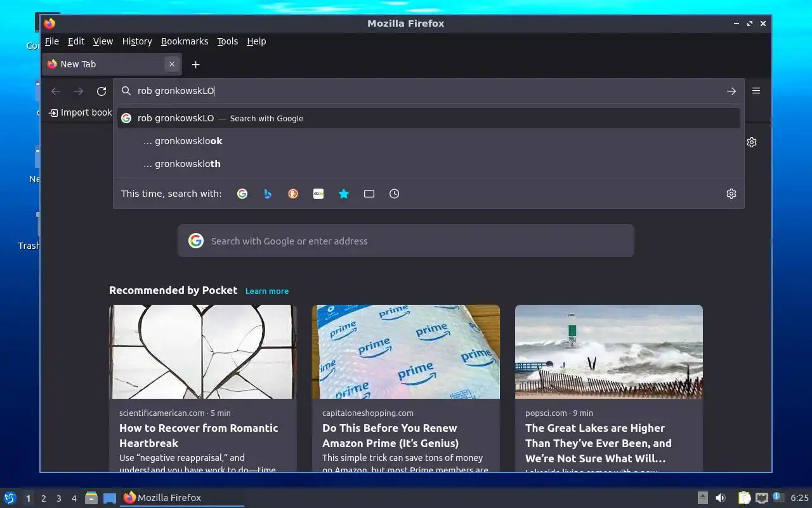
Task: Click the address bar text 'rob gronkowskLO'
Action: (x=176, y=91)
